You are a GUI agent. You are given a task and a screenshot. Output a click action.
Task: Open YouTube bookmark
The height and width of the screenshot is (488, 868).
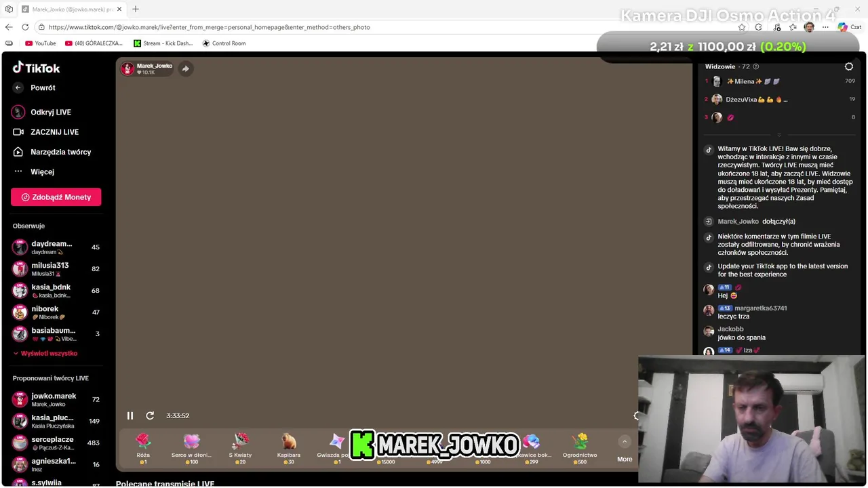click(41, 43)
